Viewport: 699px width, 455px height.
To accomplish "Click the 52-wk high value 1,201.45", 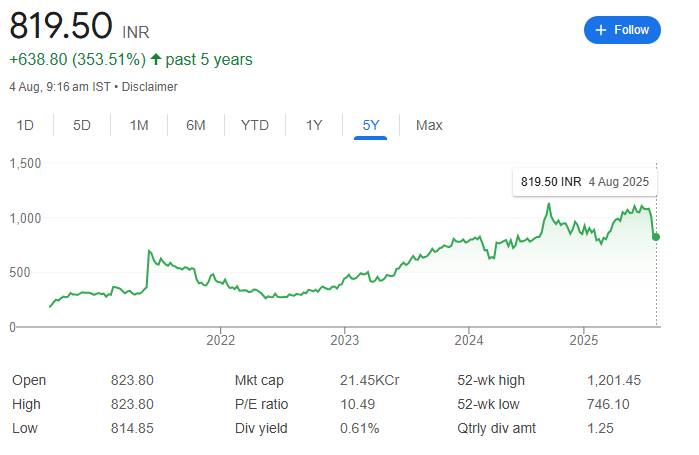I will (614, 380).
